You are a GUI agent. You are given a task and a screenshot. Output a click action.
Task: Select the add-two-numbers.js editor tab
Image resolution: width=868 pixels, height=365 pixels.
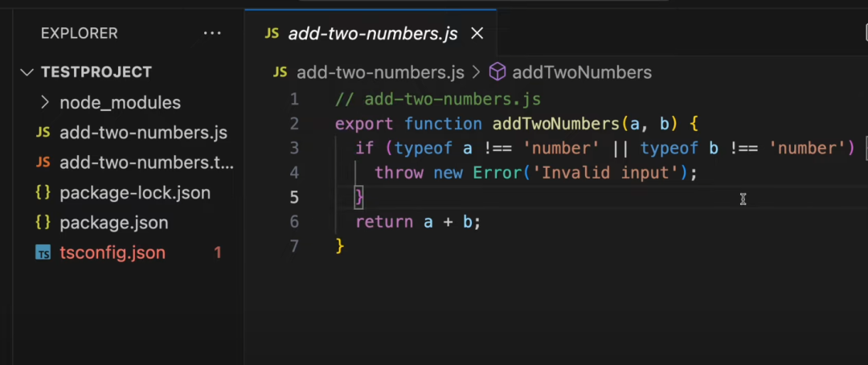click(372, 34)
